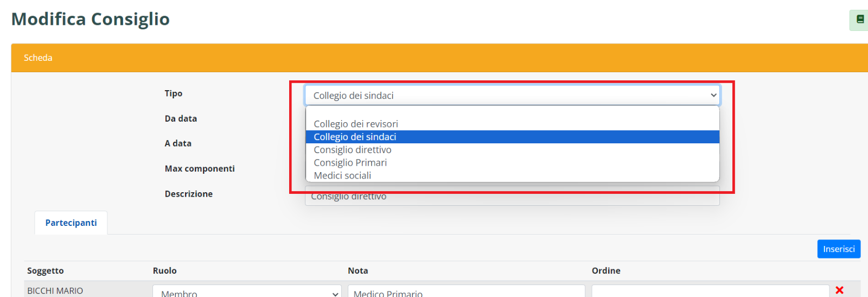Viewport: 868px width, 297px height.
Task: Open the Tipo combo box
Action: [x=512, y=96]
